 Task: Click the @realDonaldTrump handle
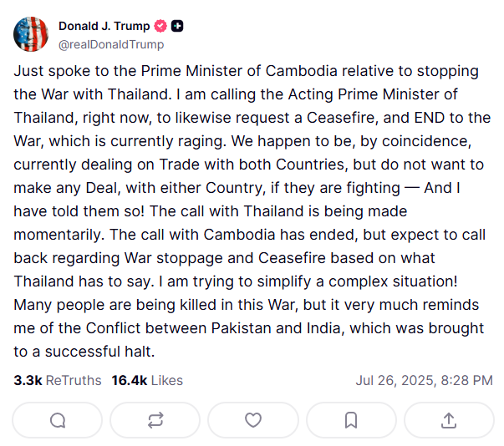(x=111, y=44)
